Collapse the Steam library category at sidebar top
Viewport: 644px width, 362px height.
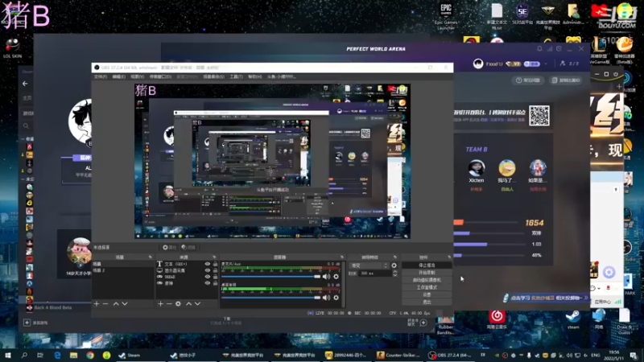(x=23, y=139)
